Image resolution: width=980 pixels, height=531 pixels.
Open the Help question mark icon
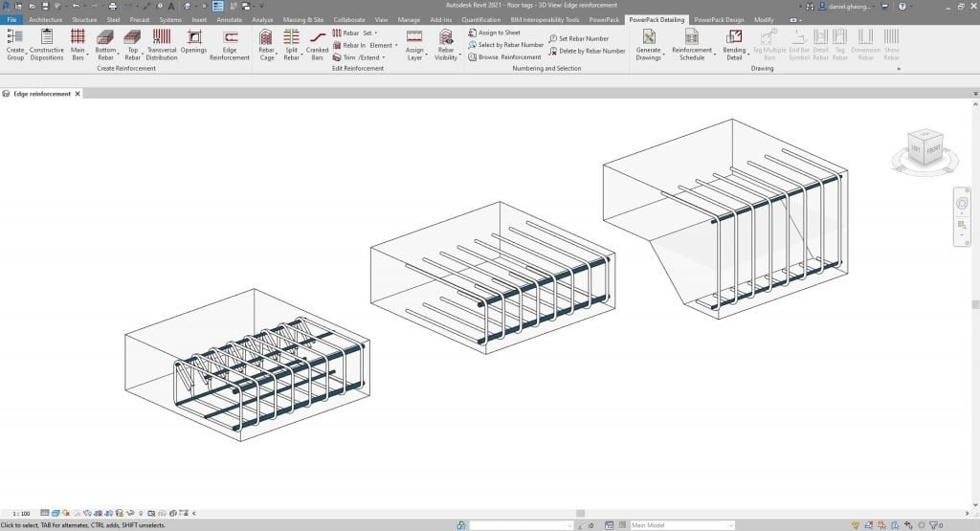click(x=902, y=7)
